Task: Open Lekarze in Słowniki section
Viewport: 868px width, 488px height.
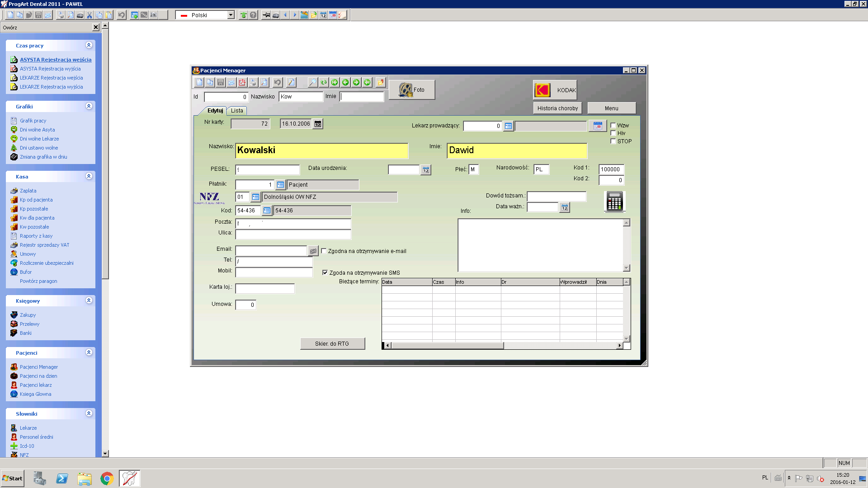Action: [x=28, y=428]
